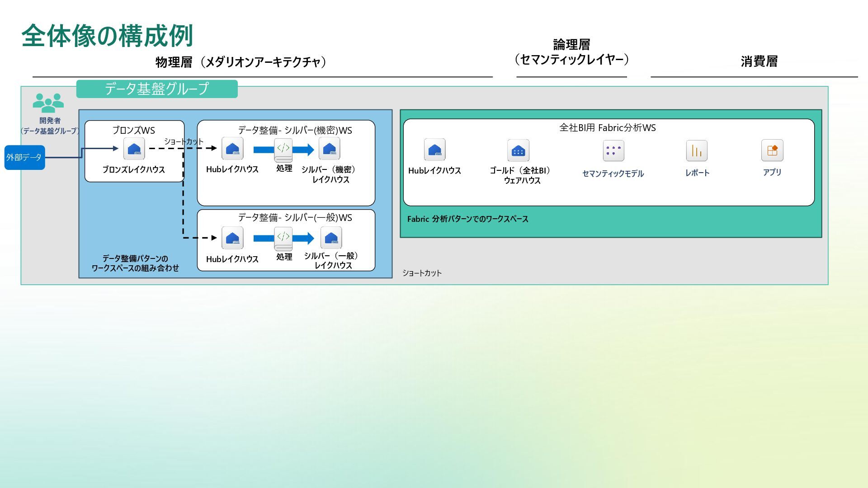The height and width of the screenshot is (488, 868).
Task: Click the 処理 notebook icon in Silver (一般) WS
Action: [283, 239]
